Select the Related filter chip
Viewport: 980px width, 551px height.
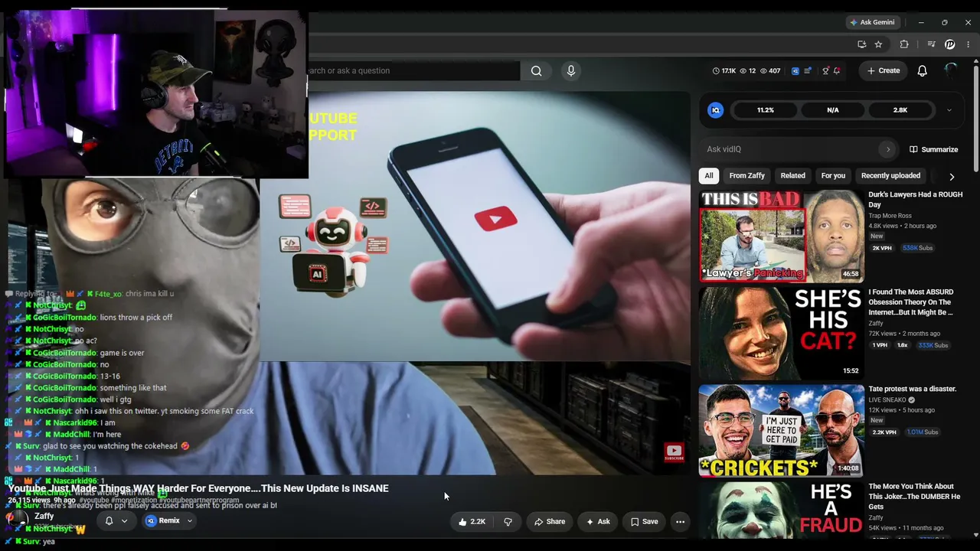(x=792, y=176)
